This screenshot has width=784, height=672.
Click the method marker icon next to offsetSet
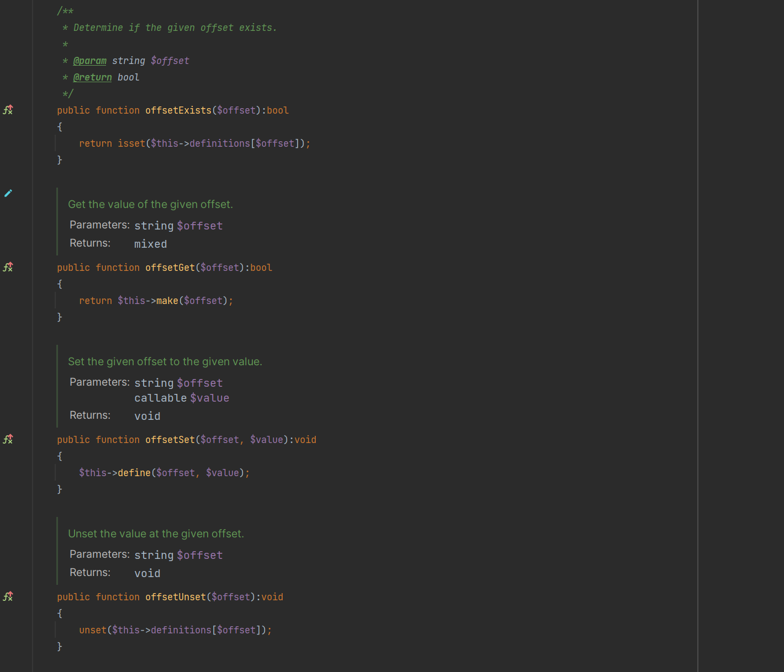click(x=8, y=439)
